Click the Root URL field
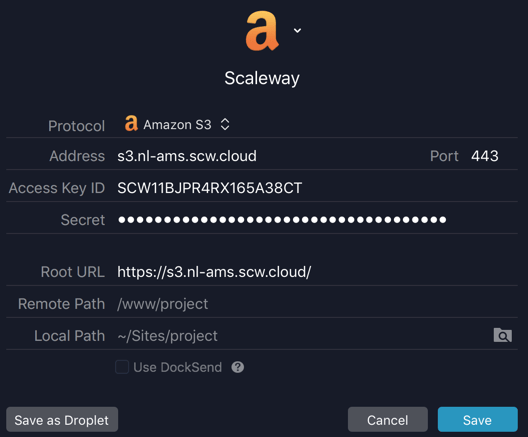Screen dimensions: 528x437 (x=317, y=272)
